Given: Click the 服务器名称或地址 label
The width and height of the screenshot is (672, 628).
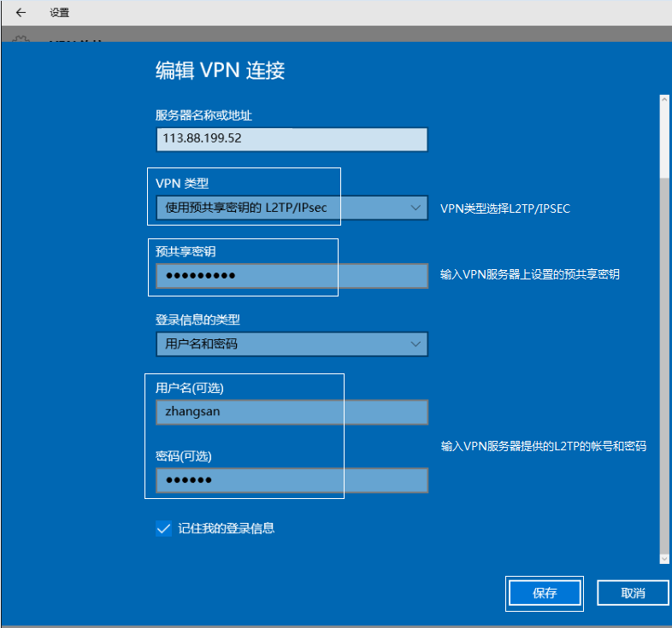Looking at the screenshot, I should [x=203, y=115].
